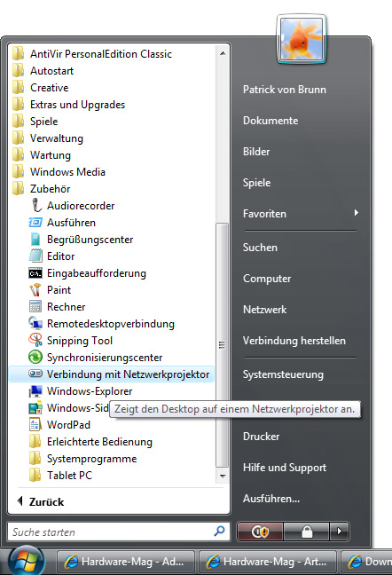Click the power sleep button

(260, 532)
